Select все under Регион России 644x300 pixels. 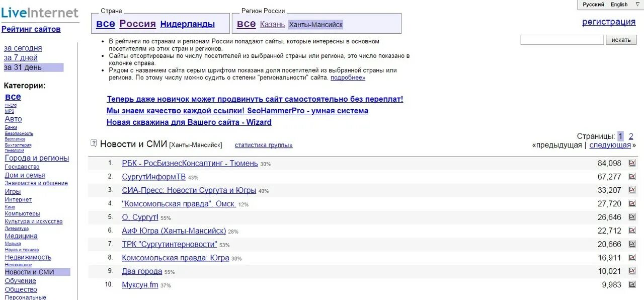tap(247, 24)
